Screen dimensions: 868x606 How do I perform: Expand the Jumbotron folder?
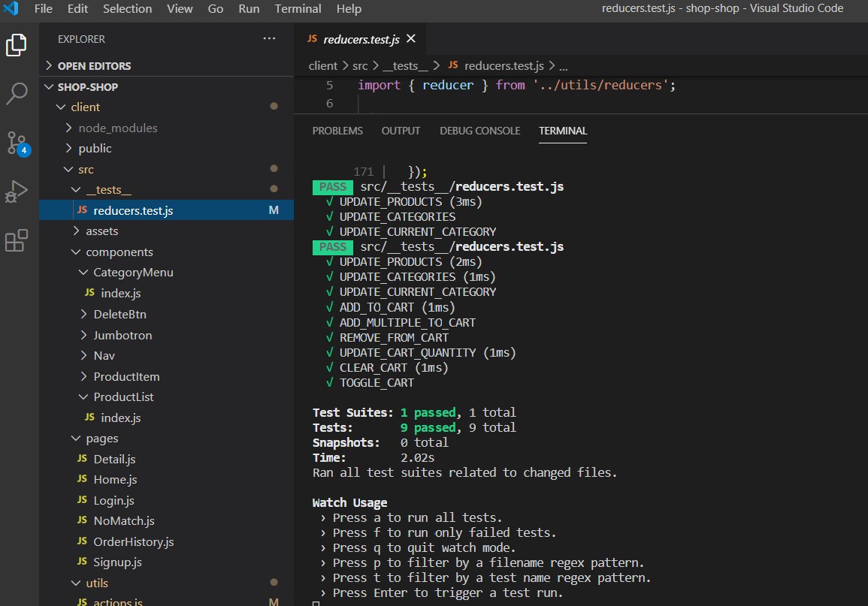click(83, 335)
